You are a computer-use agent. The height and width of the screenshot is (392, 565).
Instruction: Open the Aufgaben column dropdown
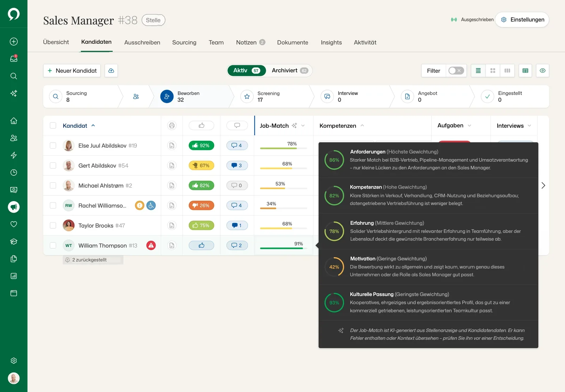coord(469,126)
